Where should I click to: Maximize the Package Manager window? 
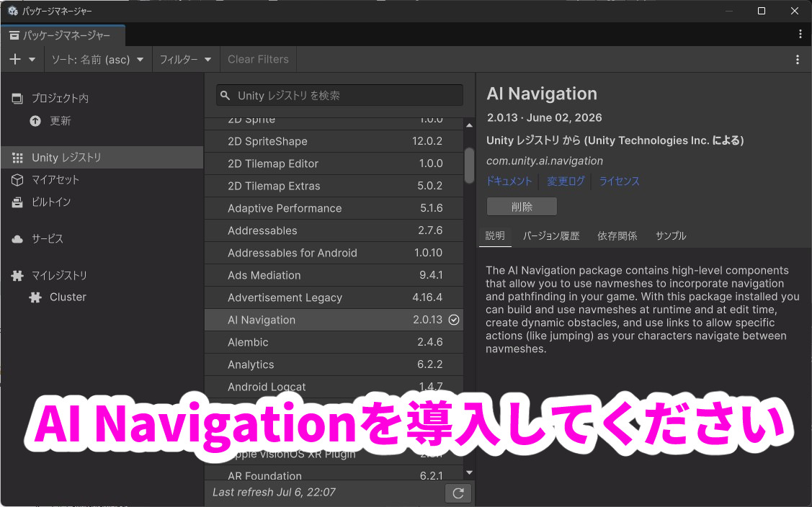[762, 11]
